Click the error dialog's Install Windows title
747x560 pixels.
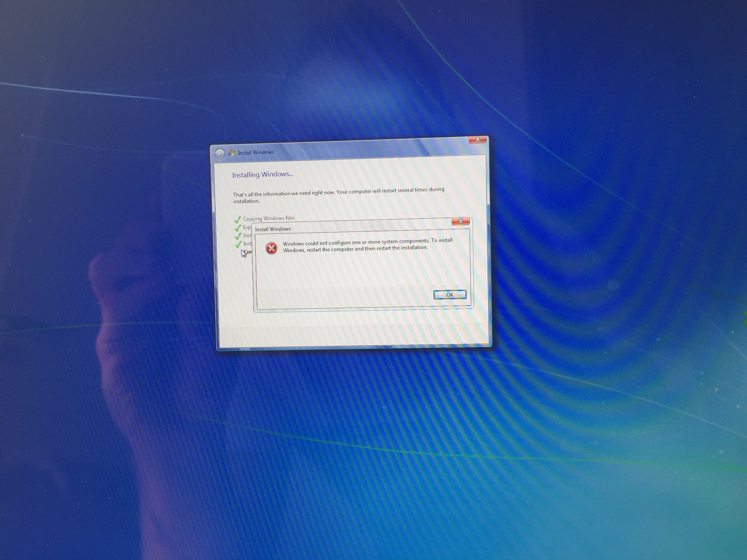[273, 229]
